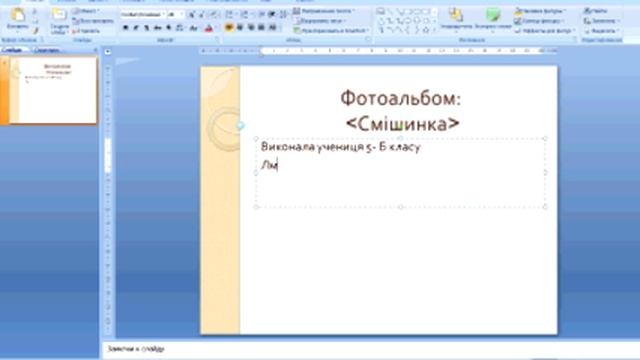Image resolution: width=640 pixels, height=360 pixels.
Task: Open the font size dropdown
Action: (176, 15)
